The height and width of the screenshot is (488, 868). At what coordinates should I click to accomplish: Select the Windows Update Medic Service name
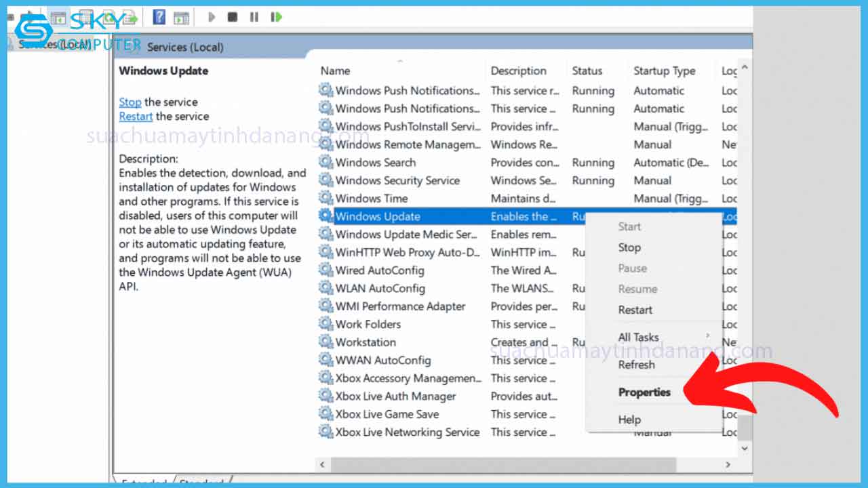pos(407,234)
